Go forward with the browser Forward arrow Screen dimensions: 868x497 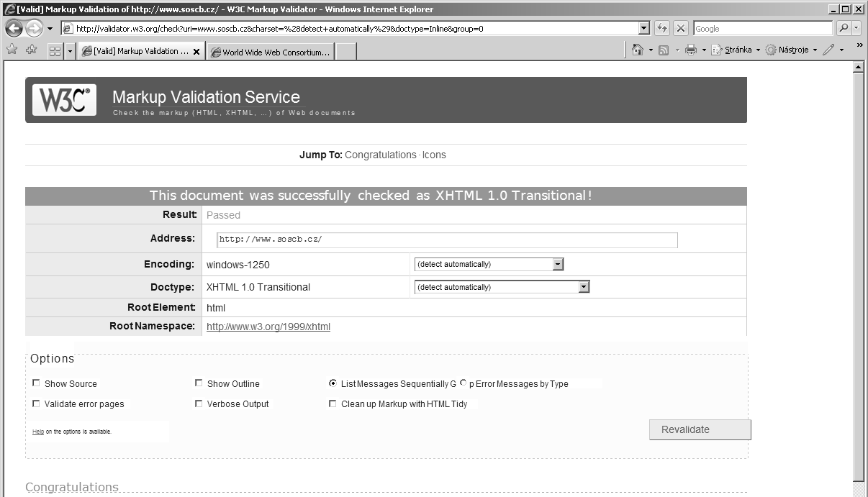[x=34, y=29]
